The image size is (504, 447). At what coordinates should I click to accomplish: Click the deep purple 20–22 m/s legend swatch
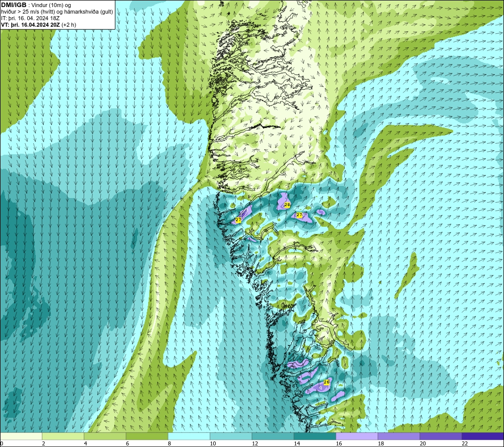[440, 436]
